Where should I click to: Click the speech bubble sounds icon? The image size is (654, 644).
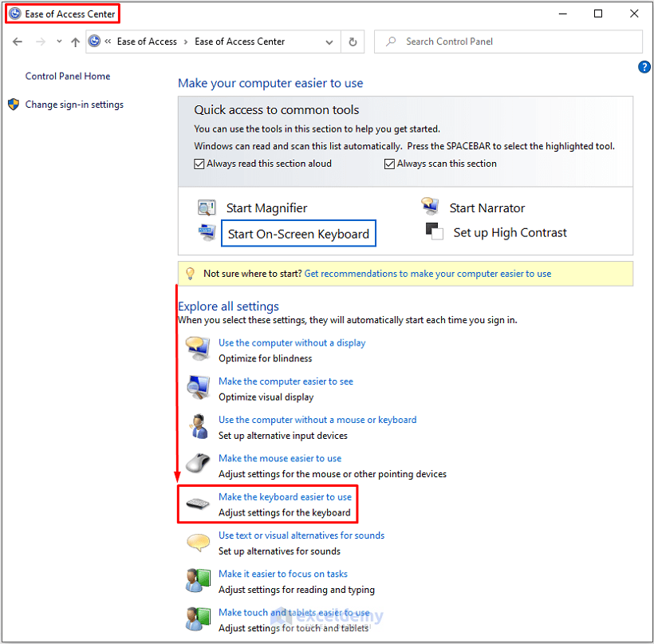tap(198, 542)
